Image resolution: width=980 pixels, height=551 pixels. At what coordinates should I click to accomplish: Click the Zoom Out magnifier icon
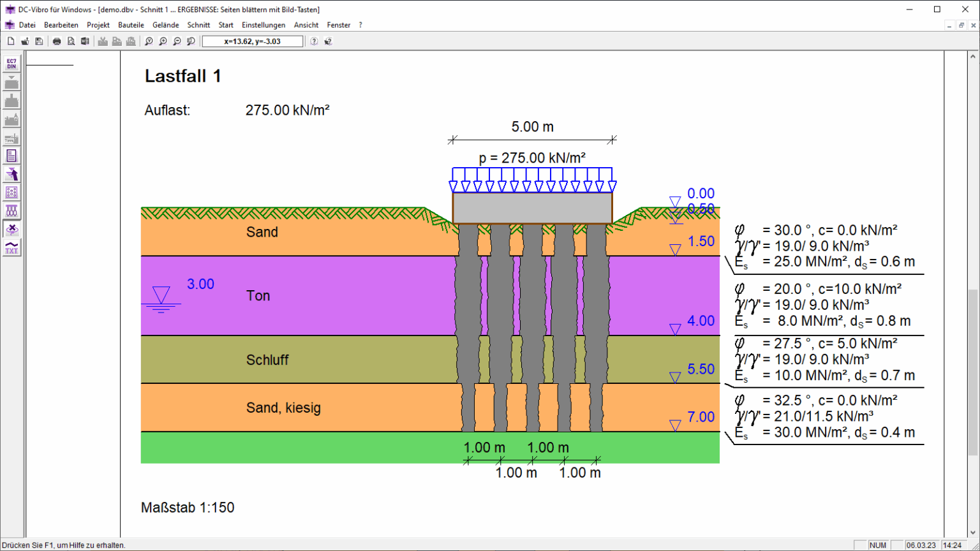coord(177,41)
